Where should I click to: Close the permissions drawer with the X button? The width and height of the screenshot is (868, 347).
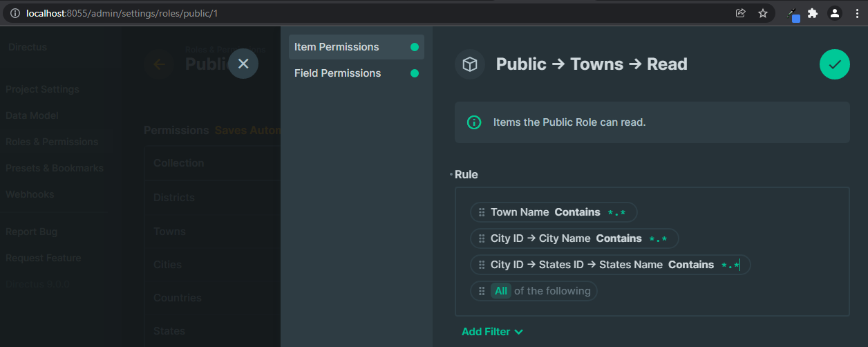pyautogui.click(x=243, y=64)
